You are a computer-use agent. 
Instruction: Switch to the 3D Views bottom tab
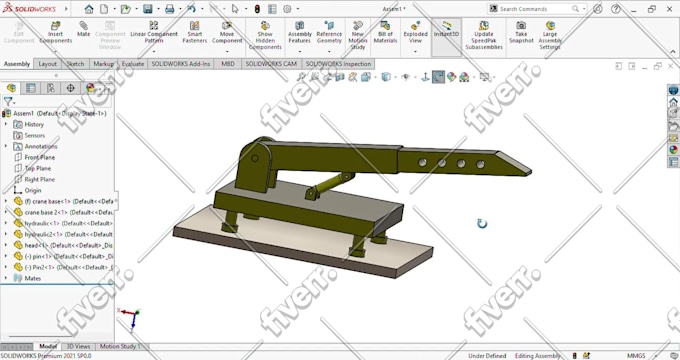(78, 347)
